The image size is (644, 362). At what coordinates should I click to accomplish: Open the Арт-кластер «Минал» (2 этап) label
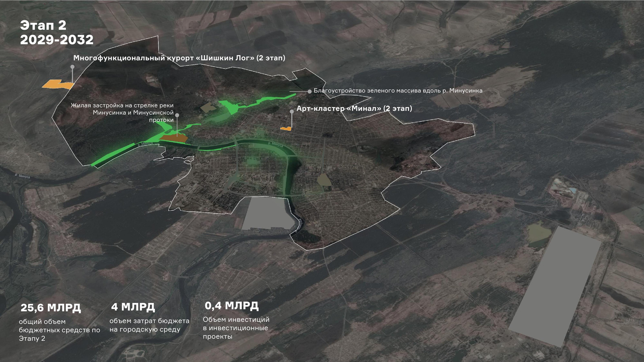pyautogui.click(x=354, y=108)
